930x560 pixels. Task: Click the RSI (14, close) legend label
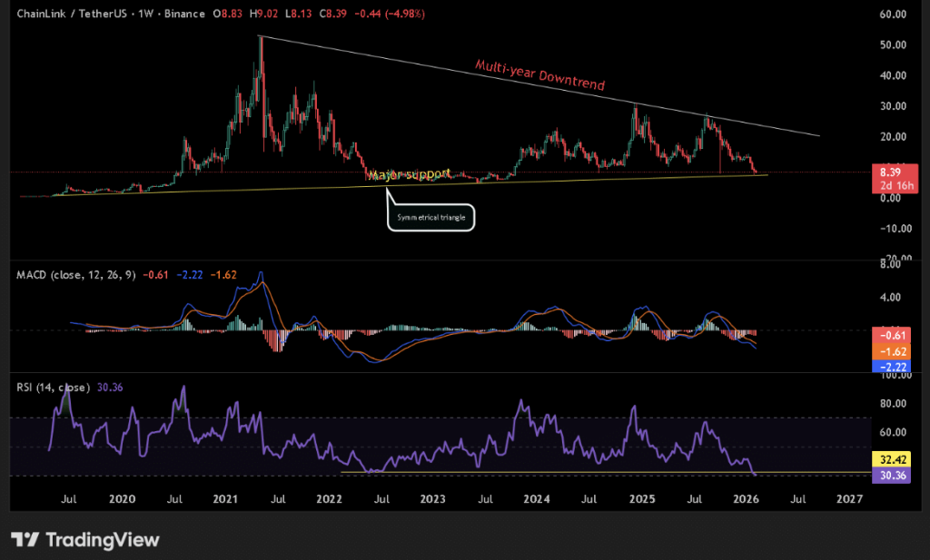(x=51, y=387)
